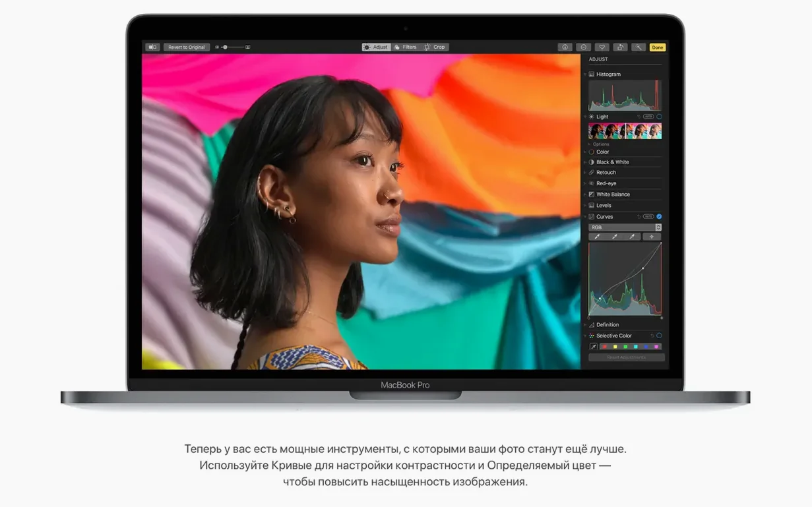Click the Red-eye eye icon
Image resolution: width=812 pixels, height=507 pixels.
tap(592, 183)
